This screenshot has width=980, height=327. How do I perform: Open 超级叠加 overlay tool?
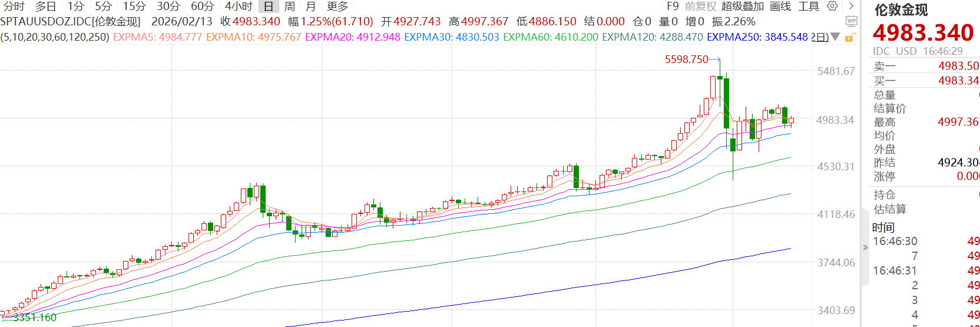tap(742, 6)
